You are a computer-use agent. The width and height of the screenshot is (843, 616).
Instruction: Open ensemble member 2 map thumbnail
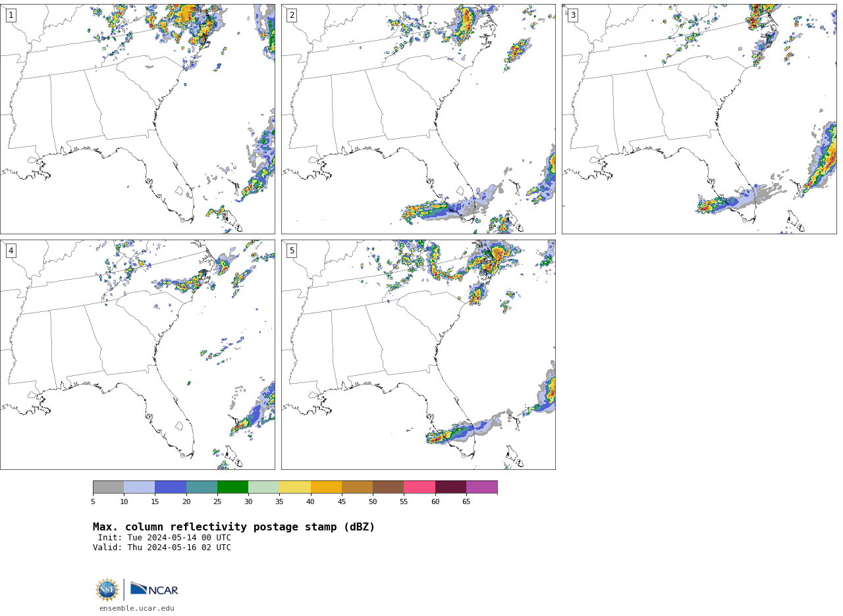pyautogui.click(x=418, y=119)
